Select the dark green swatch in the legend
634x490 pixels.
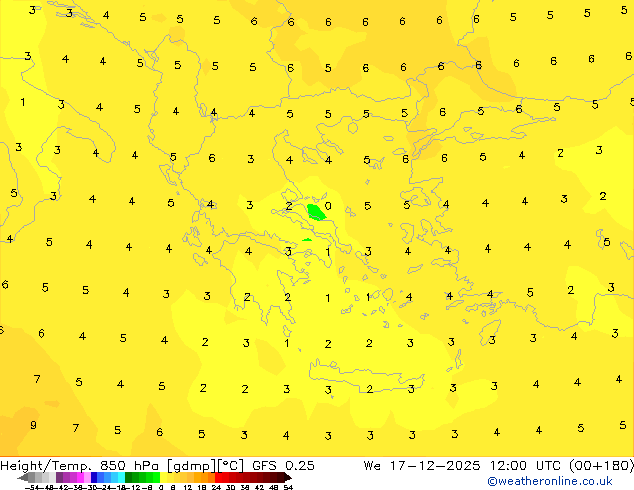click(x=129, y=477)
